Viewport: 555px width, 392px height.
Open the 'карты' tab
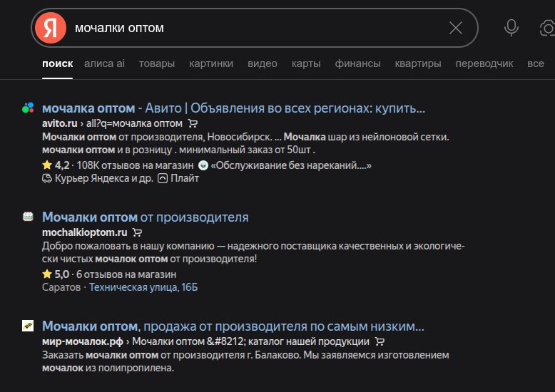tap(306, 63)
